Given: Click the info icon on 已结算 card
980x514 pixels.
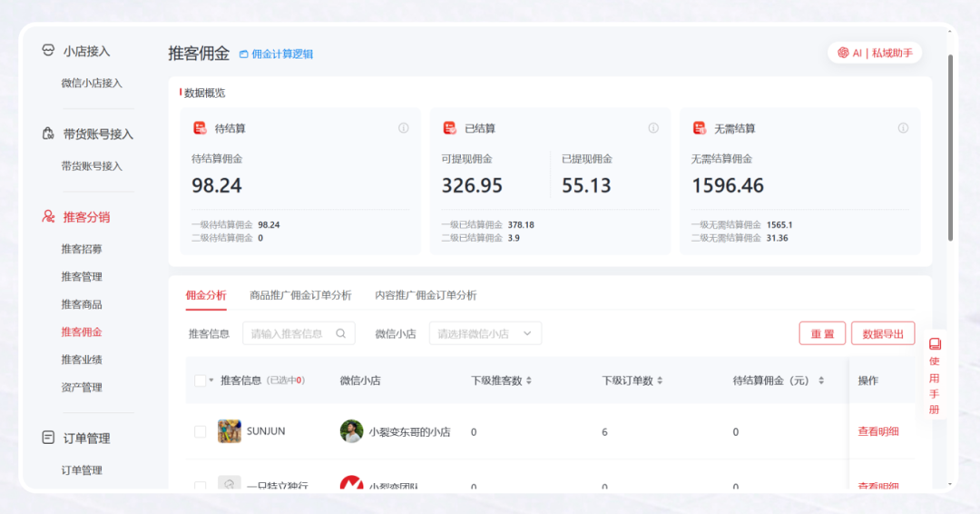Looking at the screenshot, I should pyautogui.click(x=653, y=128).
